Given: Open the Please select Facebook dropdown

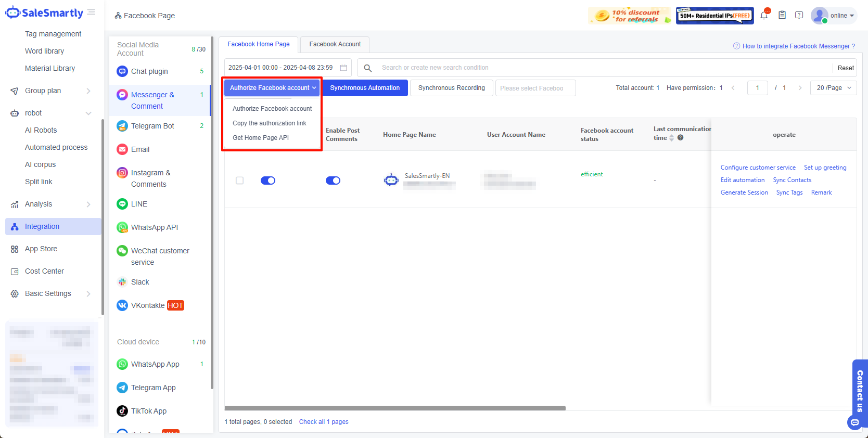Looking at the screenshot, I should pyautogui.click(x=535, y=88).
